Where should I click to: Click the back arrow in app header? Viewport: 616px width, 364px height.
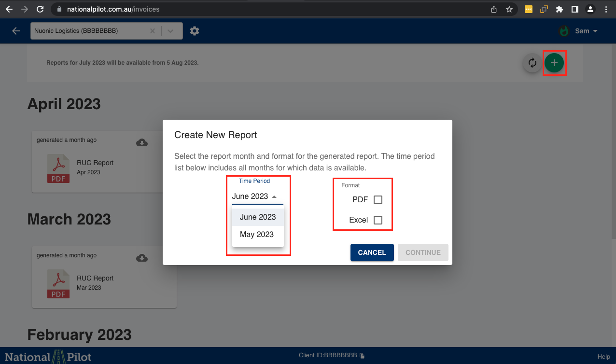(16, 31)
